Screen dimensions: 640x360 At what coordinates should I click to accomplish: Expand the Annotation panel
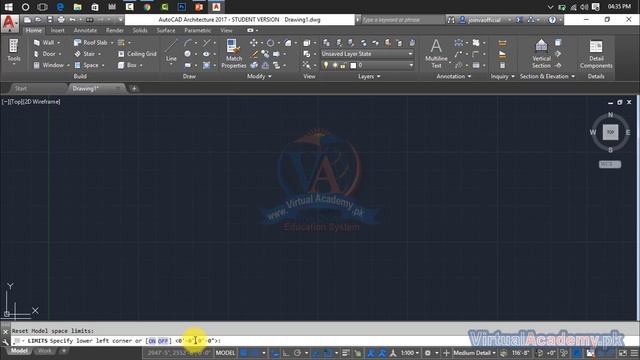point(453,76)
